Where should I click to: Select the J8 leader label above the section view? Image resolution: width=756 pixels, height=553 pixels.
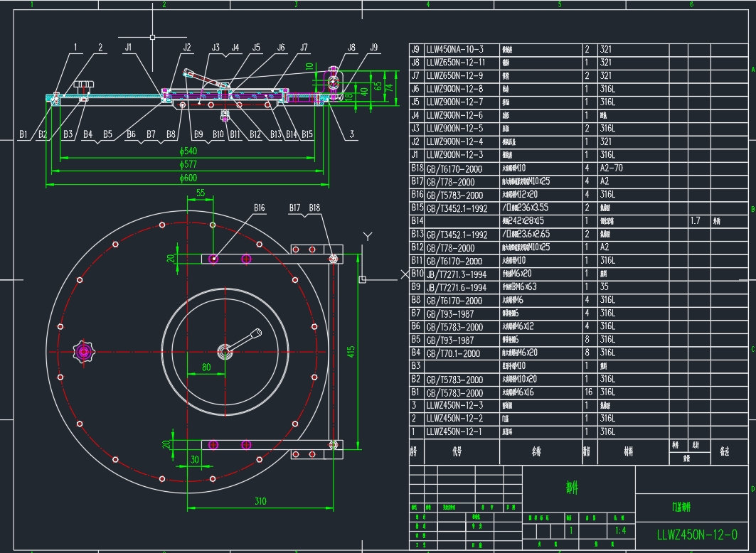[x=351, y=47]
